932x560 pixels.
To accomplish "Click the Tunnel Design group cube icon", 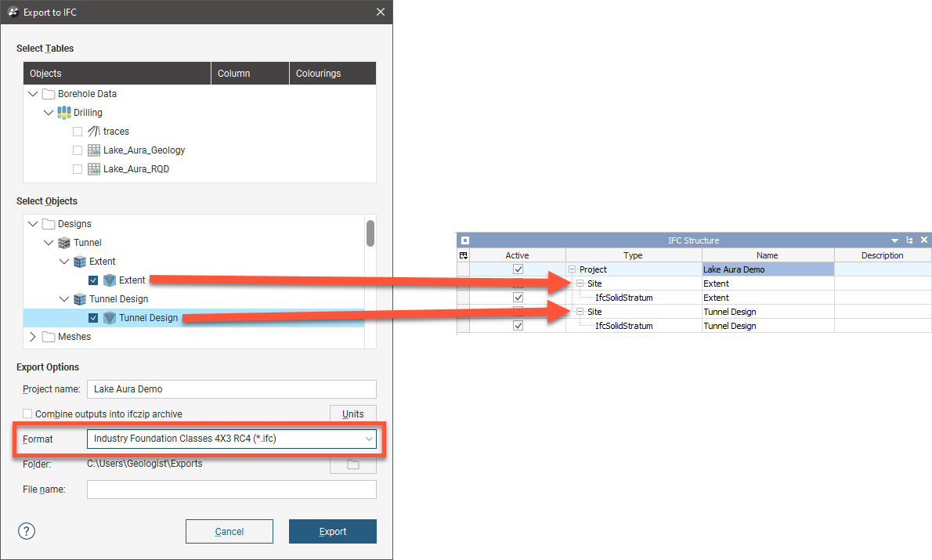I will tap(80, 299).
